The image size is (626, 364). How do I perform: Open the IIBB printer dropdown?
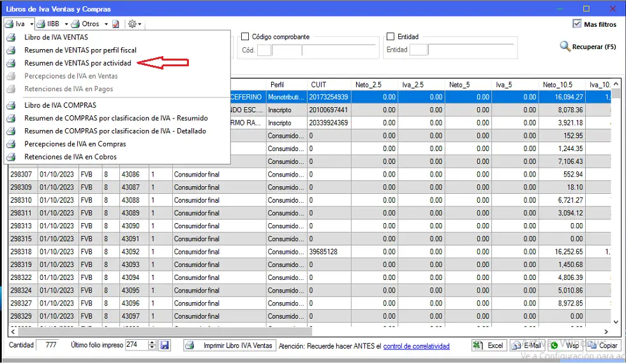(66, 24)
